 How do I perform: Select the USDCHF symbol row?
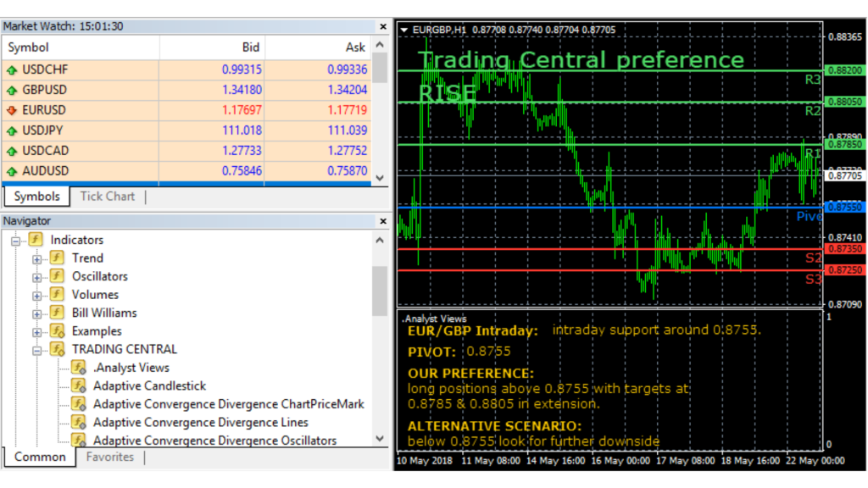[x=187, y=69]
